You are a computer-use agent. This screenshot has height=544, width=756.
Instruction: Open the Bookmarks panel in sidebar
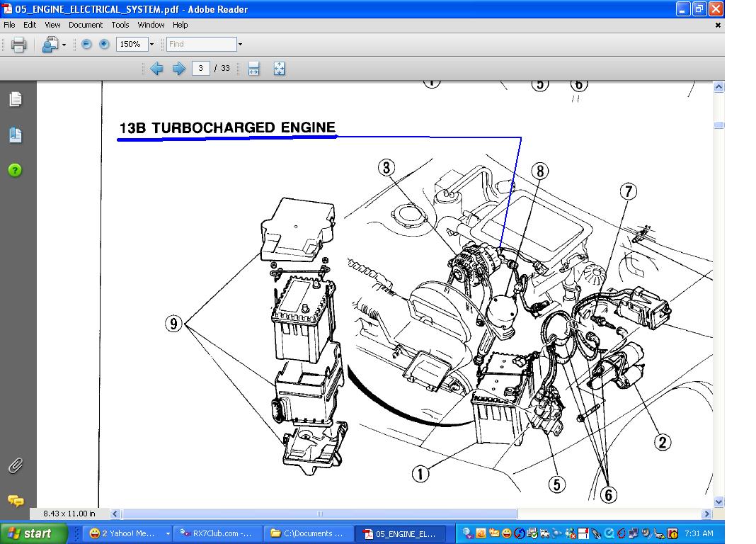pos(16,135)
